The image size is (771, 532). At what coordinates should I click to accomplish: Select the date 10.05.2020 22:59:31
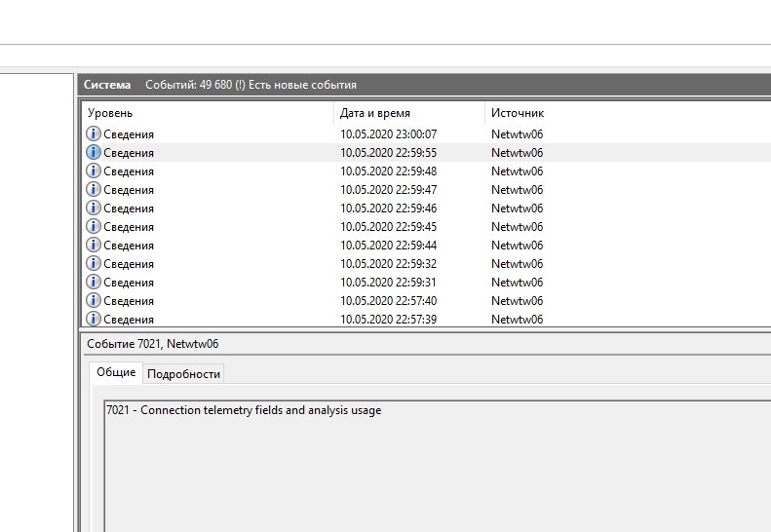(x=389, y=283)
